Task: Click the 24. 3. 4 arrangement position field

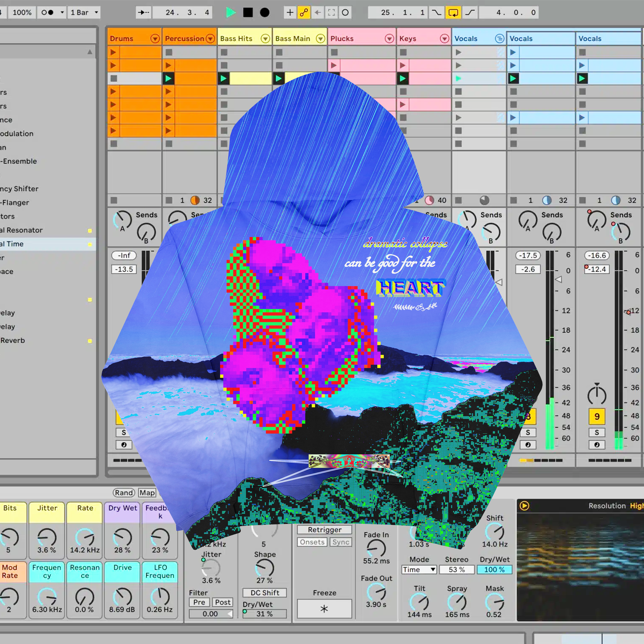Action: point(182,13)
